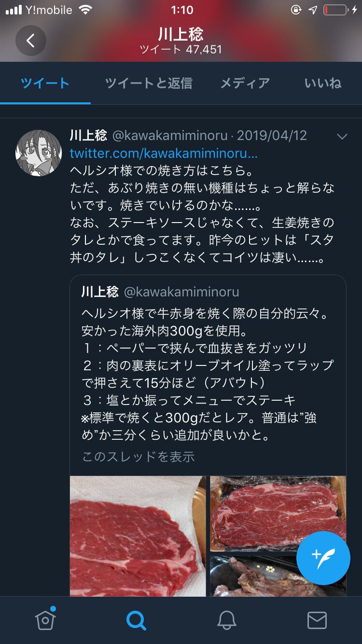Open direct messages envelope icon
This screenshot has width=362, height=644.
pos(317,620)
